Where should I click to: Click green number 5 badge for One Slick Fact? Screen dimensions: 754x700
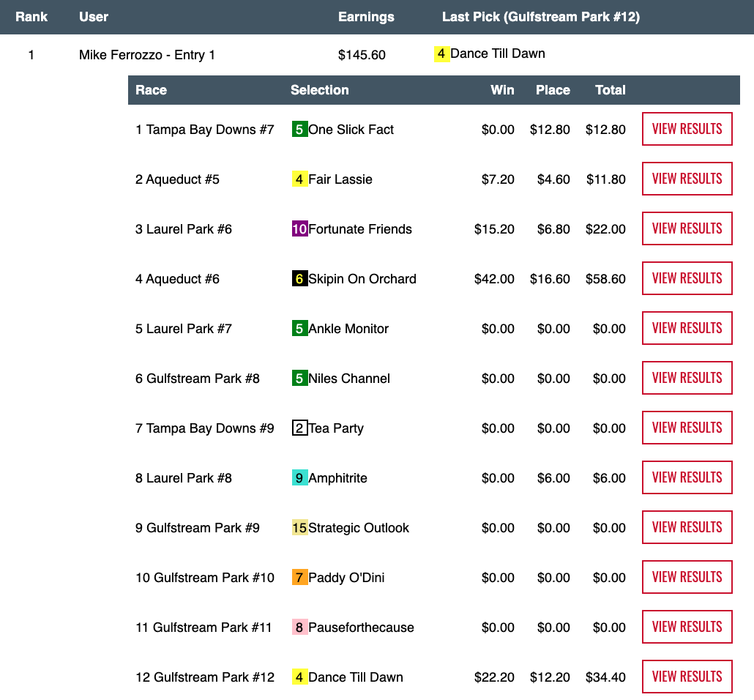(x=299, y=130)
